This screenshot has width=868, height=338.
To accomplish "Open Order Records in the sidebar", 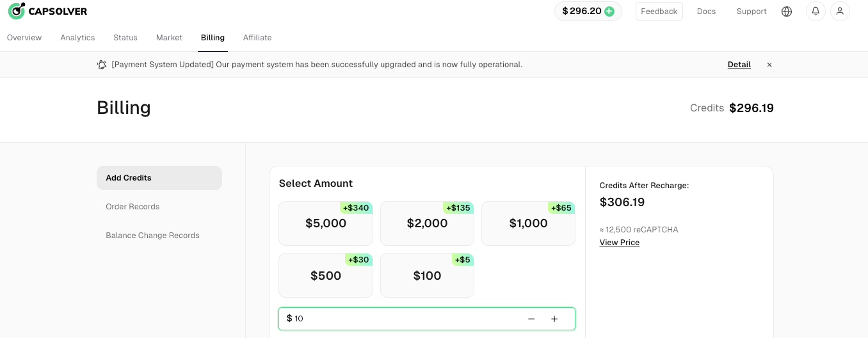I will 133,207.
